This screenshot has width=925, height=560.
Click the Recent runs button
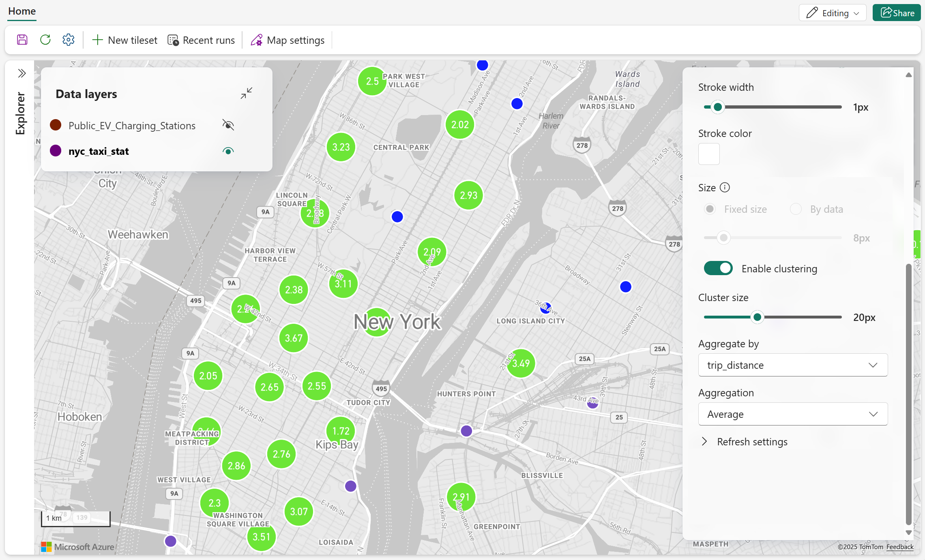point(201,40)
